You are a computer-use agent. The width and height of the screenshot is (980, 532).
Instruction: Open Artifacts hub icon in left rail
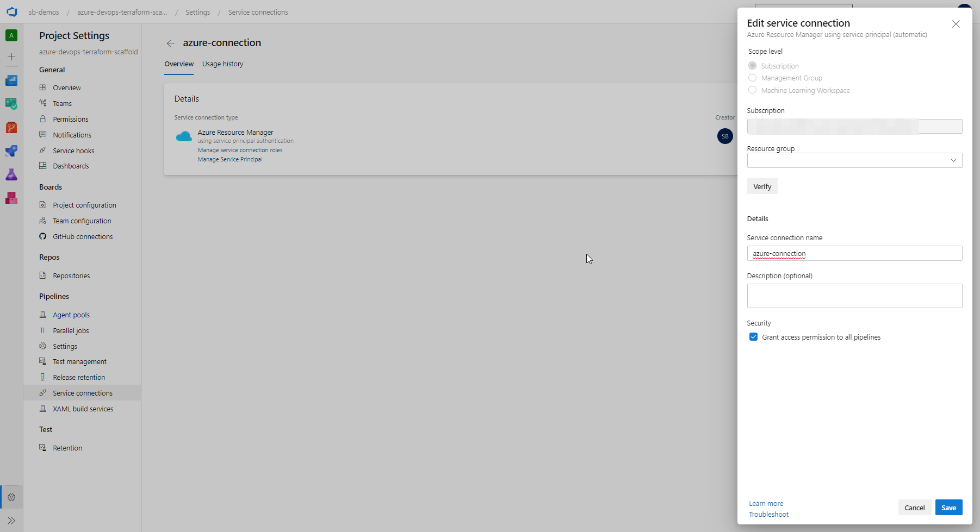pos(11,198)
